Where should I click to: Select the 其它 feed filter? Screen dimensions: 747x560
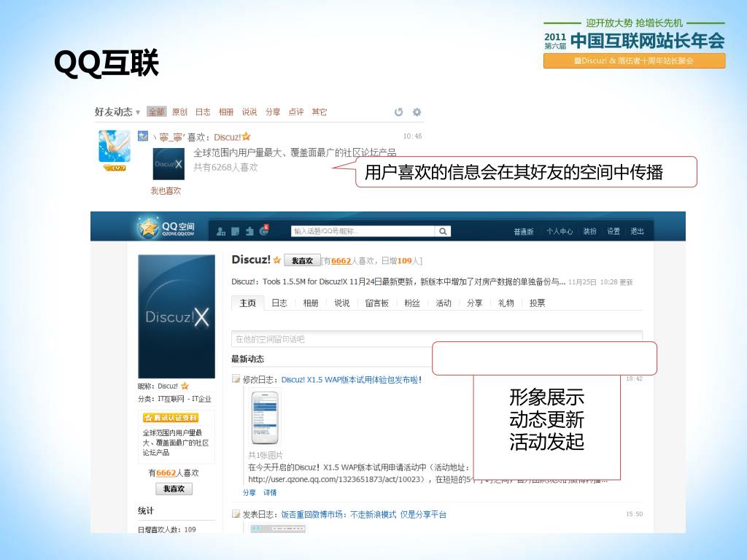[320, 112]
